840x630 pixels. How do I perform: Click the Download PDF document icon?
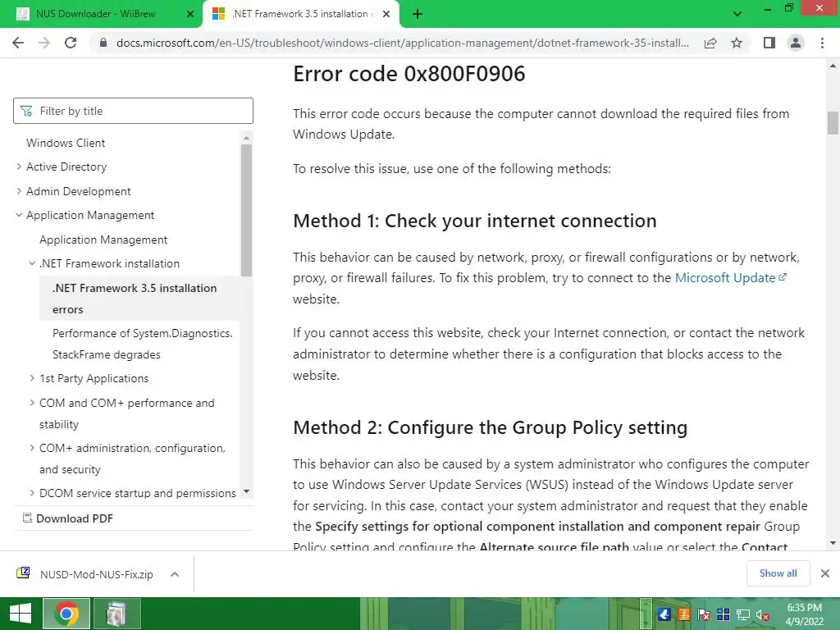pos(27,518)
